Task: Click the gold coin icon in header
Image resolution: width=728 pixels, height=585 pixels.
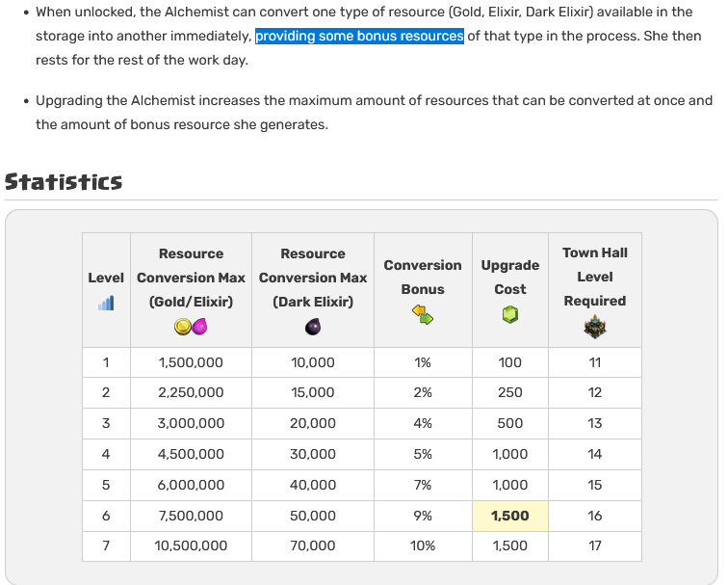Action: (182, 327)
